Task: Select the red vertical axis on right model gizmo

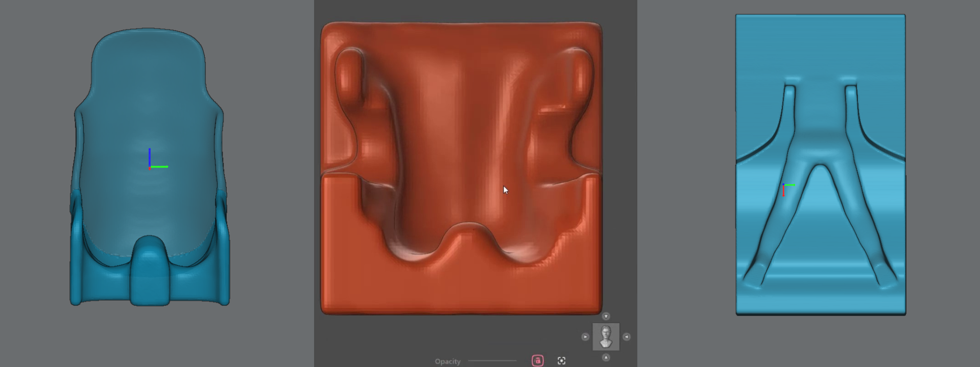Action: click(783, 191)
